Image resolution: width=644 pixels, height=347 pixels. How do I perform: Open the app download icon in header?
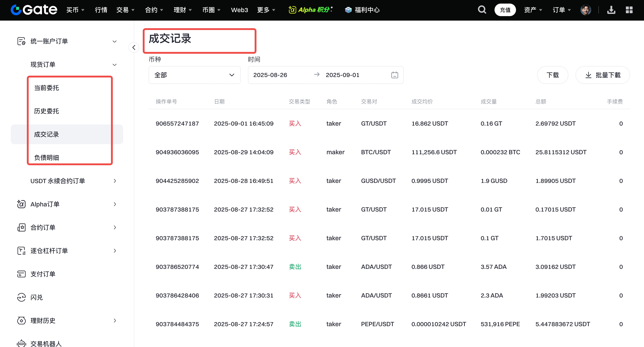(x=611, y=10)
